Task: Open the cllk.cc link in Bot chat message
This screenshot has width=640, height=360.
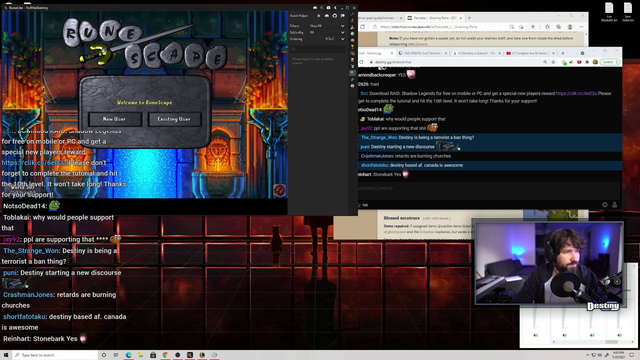Action: pyautogui.click(x=576, y=93)
